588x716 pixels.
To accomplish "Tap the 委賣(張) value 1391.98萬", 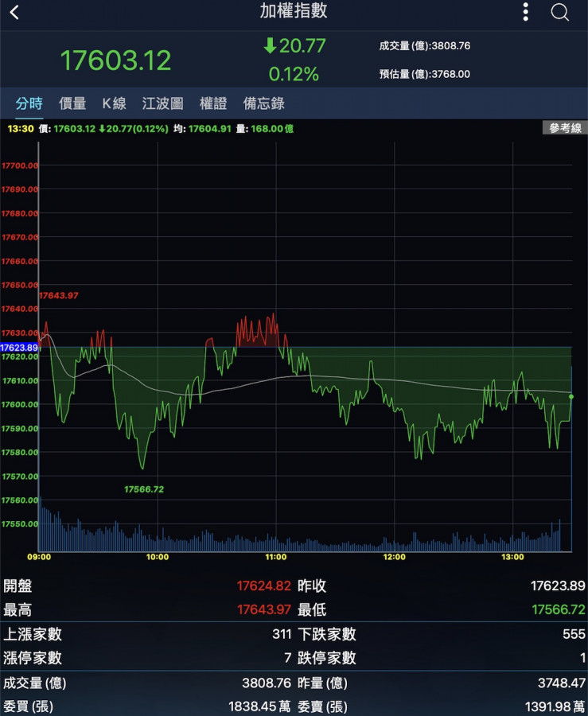I will [x=555, y=707].
